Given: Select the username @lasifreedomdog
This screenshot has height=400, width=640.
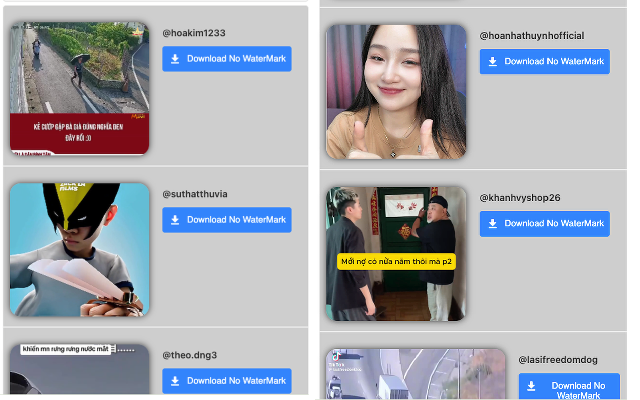Looking at the screenshot, I should pyautogui.click(x=558, y=360).
